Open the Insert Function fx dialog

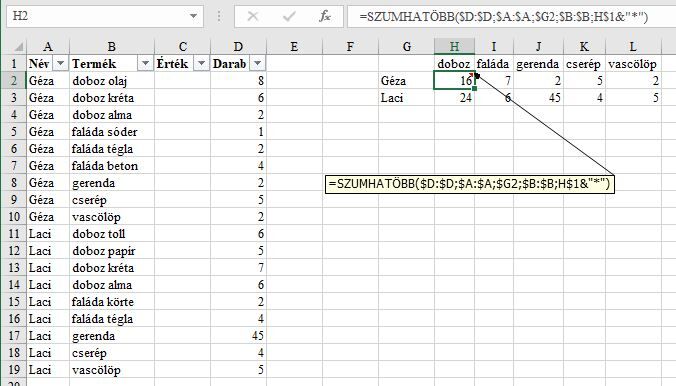325,16
